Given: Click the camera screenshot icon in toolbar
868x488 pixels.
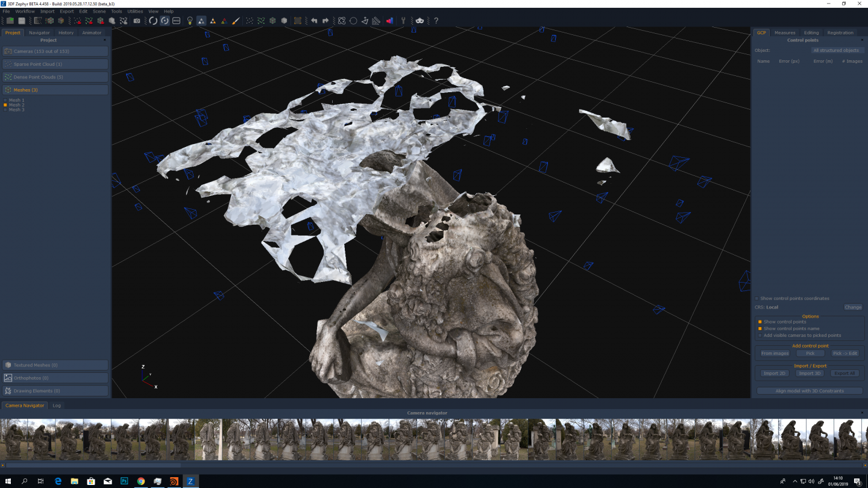Looking at the screenshot, I should [137, 20].
